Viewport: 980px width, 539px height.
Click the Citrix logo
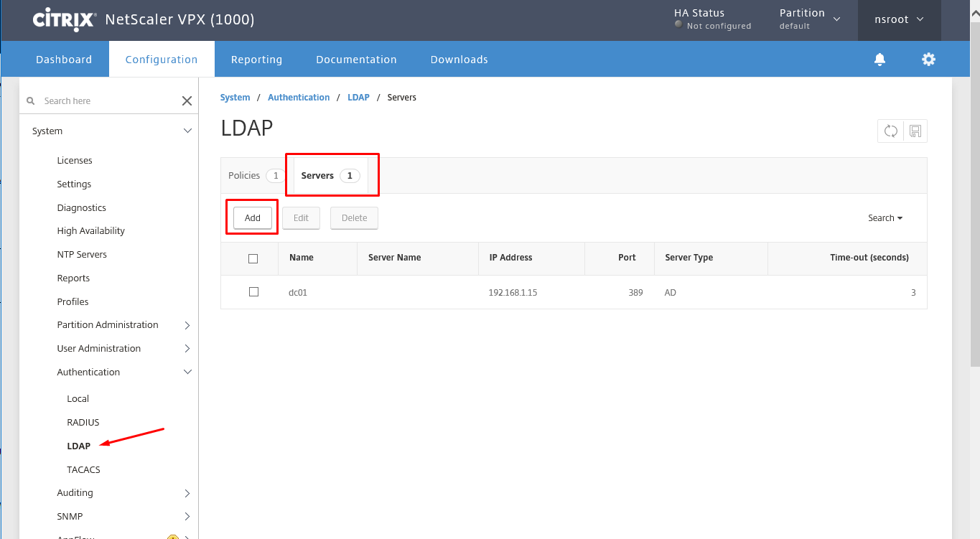pyautogui.click(x=65, y=19)
